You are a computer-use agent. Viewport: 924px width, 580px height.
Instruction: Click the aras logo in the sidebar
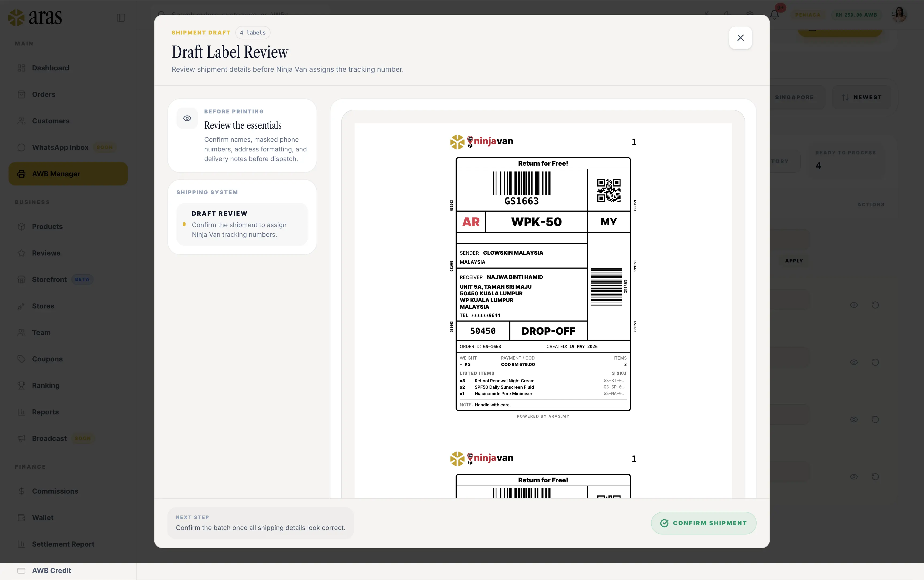click(x=35, y=17)
